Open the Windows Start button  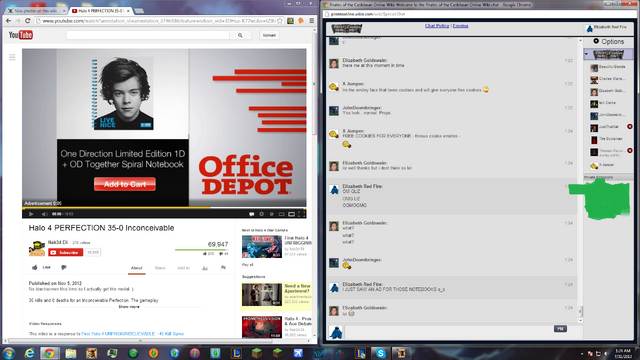point(9,353)
